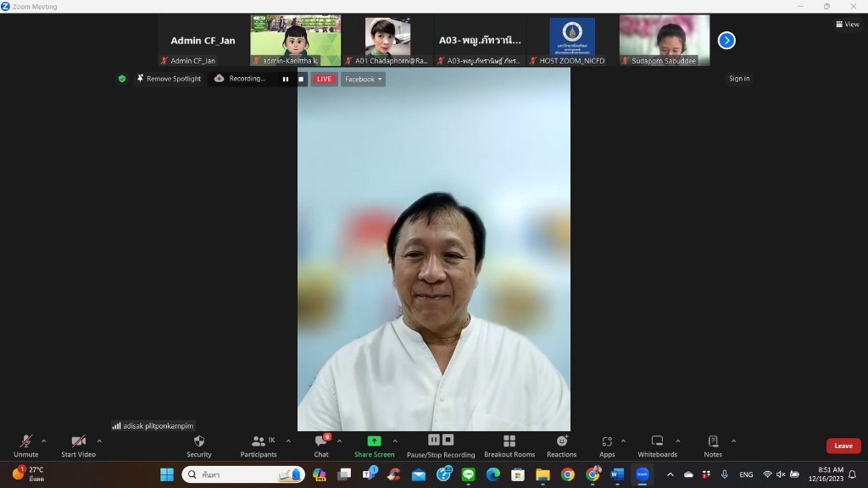Open the 27°C weather widget

point(29,474)
